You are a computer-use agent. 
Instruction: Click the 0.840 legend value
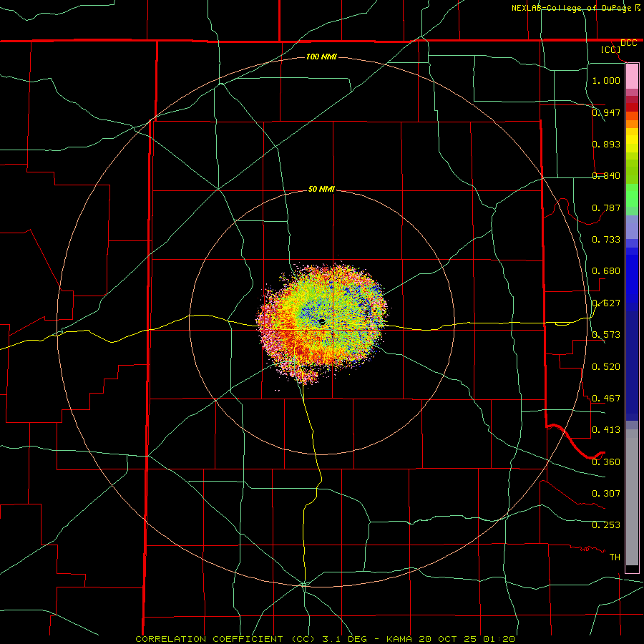pos(606,176)
